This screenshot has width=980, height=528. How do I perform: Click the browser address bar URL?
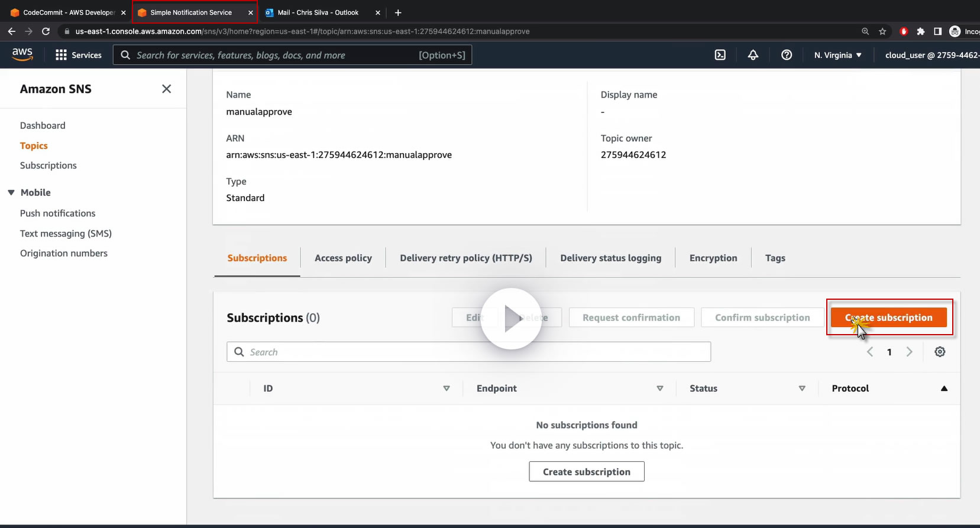[x=302, y=31]
